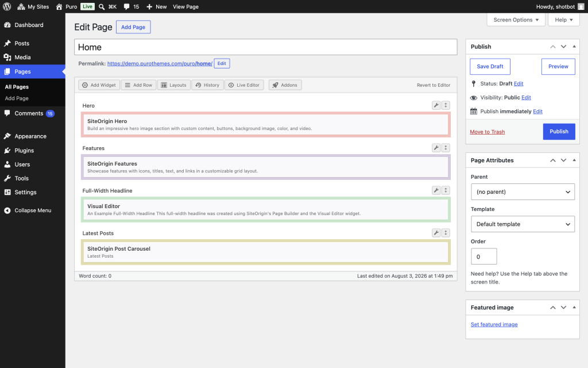Click Full-Width Headline row move handle
The image size is (588, 368).
click(x=446, y=190)
